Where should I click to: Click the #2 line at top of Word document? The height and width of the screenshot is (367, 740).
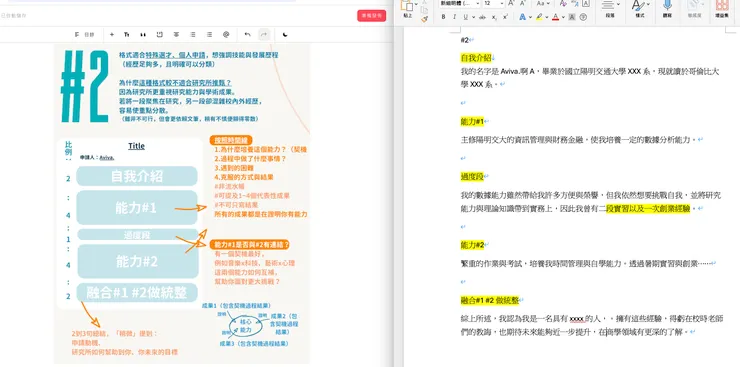point(464,40)
